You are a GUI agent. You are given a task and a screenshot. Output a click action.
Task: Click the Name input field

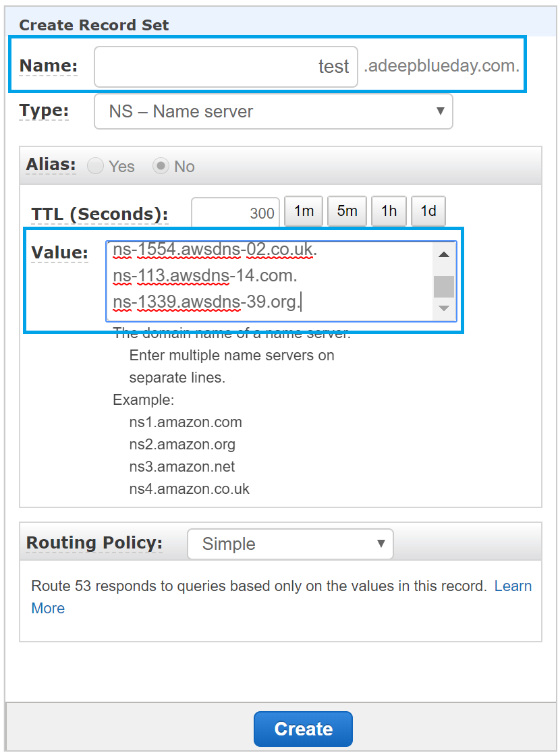tap(226, 65)
